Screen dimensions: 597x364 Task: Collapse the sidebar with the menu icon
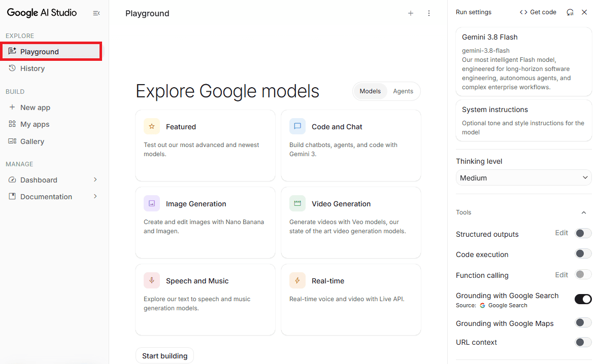tap(96, 13)
